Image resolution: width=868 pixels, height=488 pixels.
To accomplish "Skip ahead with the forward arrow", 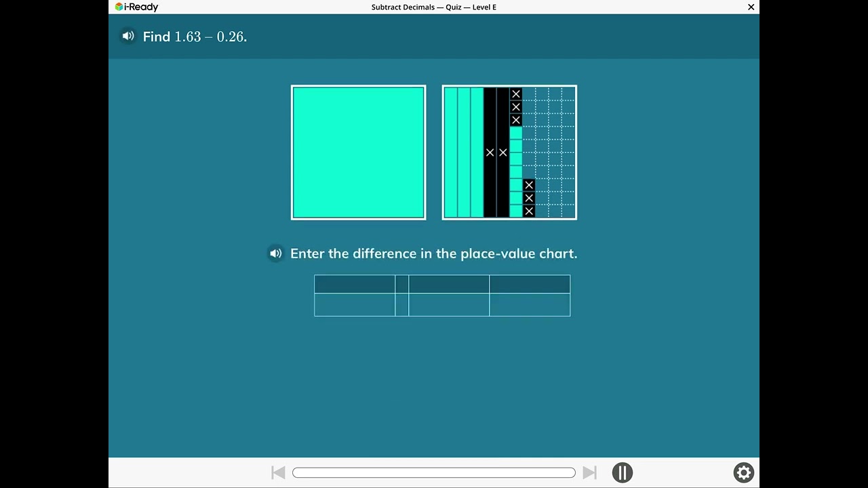I will (589, 472).
